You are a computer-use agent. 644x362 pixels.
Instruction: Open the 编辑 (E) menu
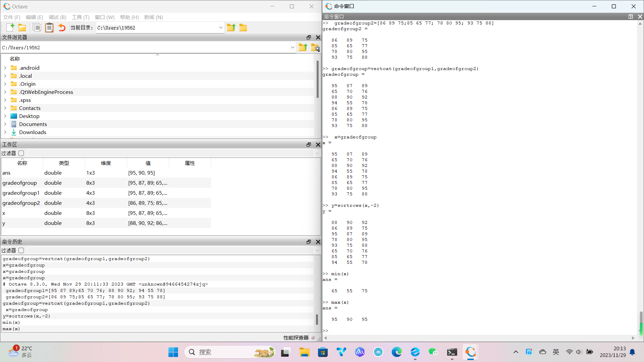pyautogui.click(x=35, y=17)
